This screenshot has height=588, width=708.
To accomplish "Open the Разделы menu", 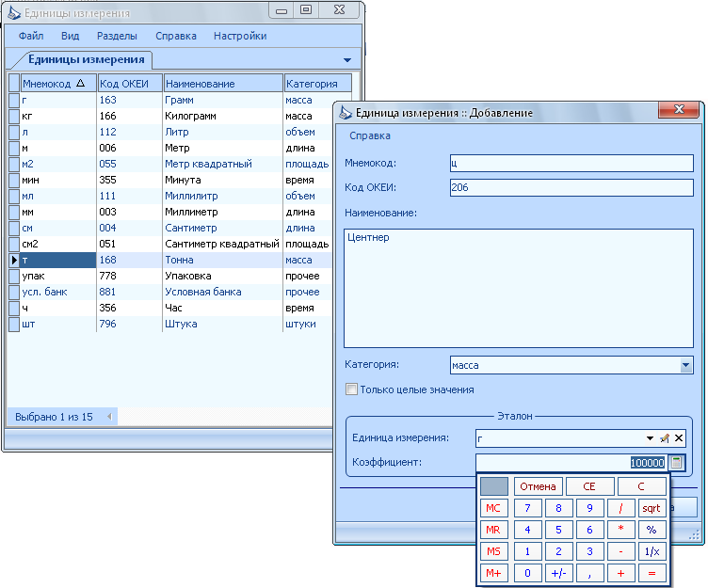I will click(x=117, y=36).
